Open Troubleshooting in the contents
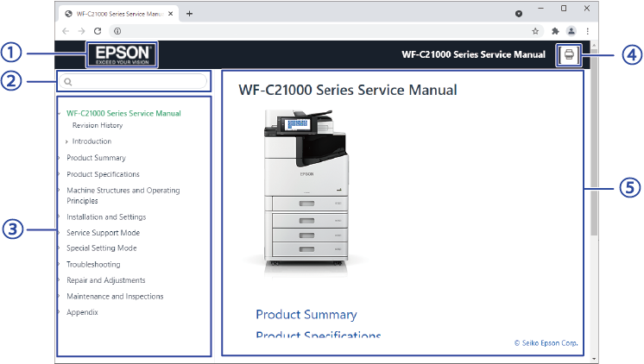644x364 pixels. 93,264
